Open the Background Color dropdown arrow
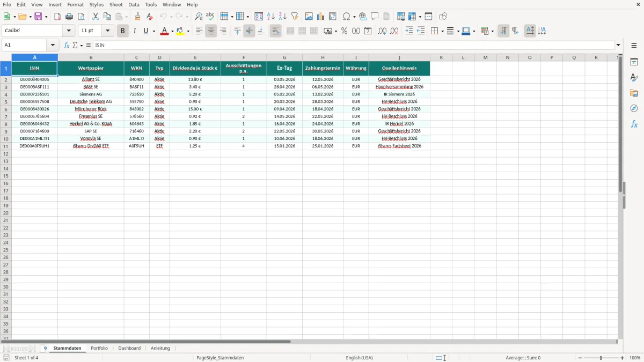This screenshot has height=362, width=644. click(x=188, y=31)
